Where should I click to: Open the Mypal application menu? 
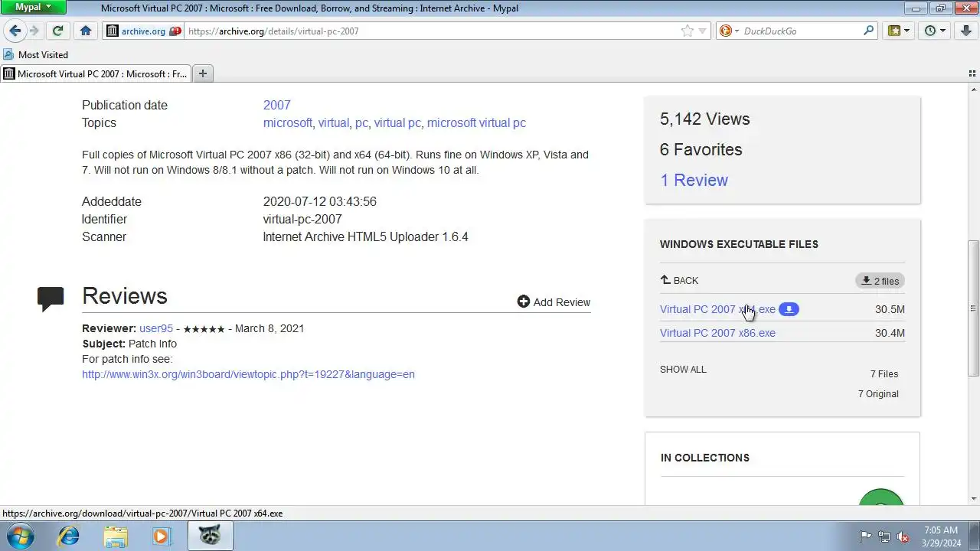33,7
